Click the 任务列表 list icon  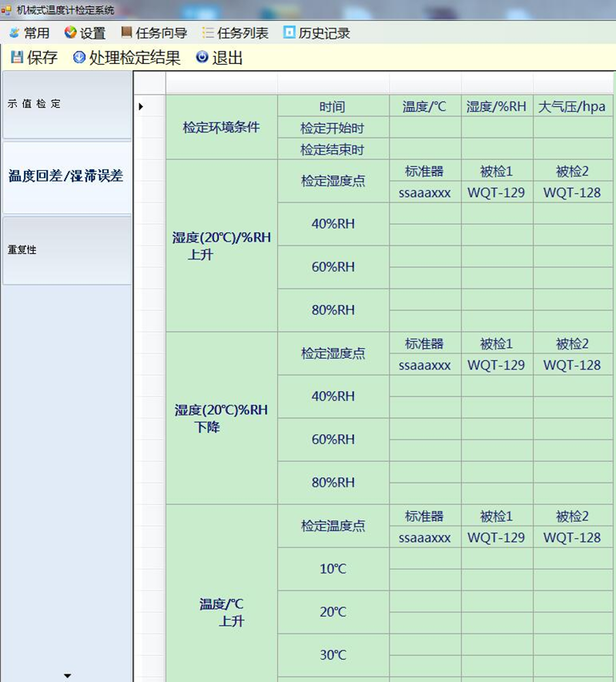pos(208,32)
